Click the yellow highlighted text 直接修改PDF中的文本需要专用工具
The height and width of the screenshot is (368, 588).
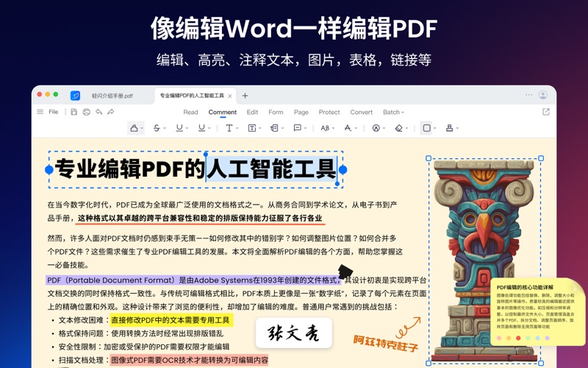point(171,320)
